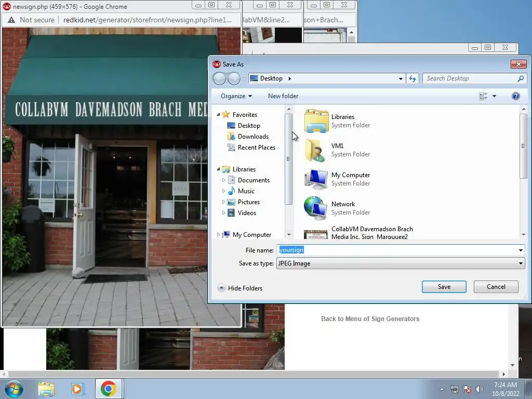The width and height of the screenshot is (532, 399).
Task: Click the refresh location button
Action: 413,78
